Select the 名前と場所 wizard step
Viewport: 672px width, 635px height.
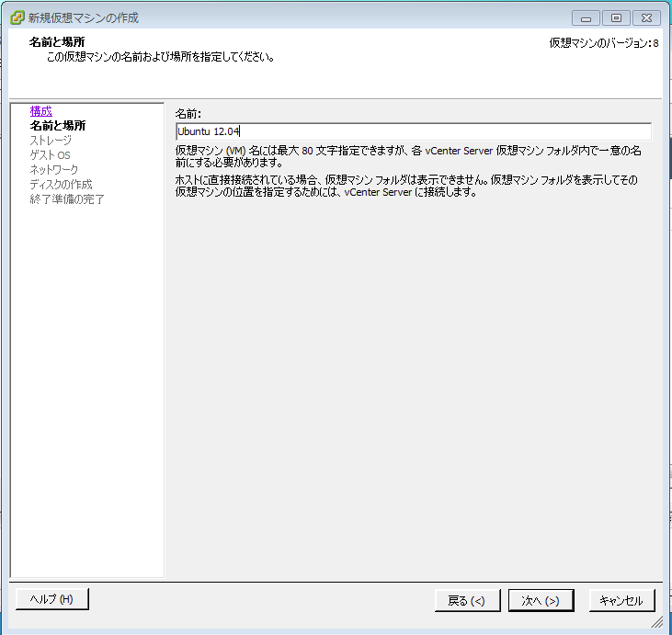coord(57,126)
